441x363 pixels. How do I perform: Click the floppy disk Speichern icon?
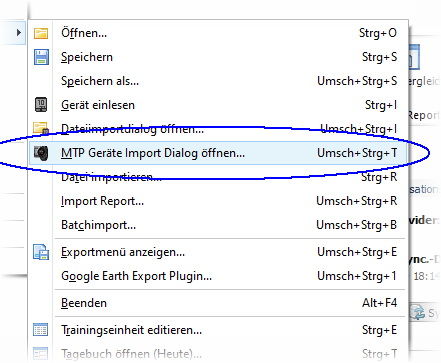coord(41,57)
